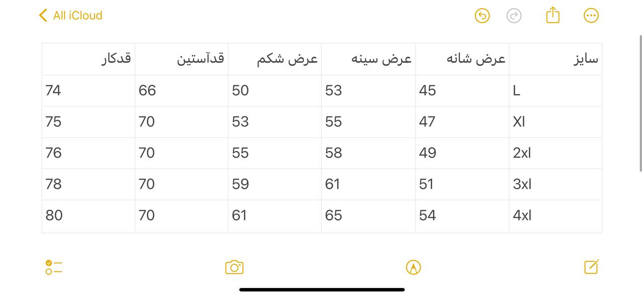Select the سایز header cell
The width and height of the screenshot is (644, 297).
click(555, 59)
